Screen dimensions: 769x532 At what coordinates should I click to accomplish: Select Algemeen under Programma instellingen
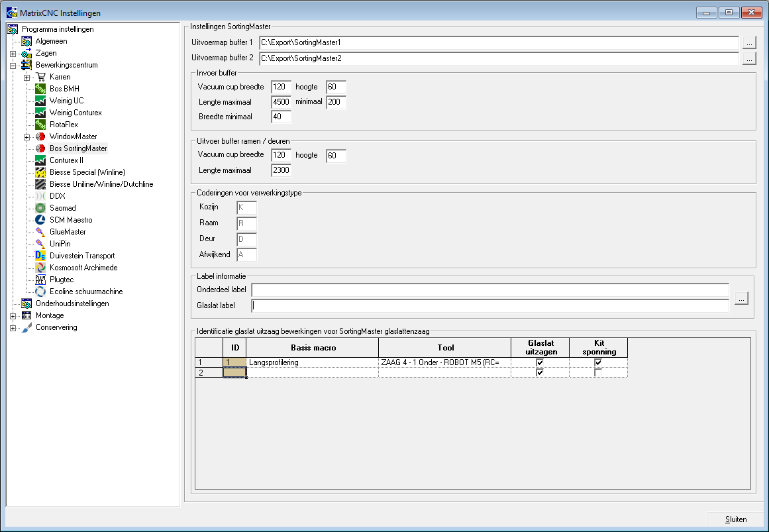[x=51, y=41]
